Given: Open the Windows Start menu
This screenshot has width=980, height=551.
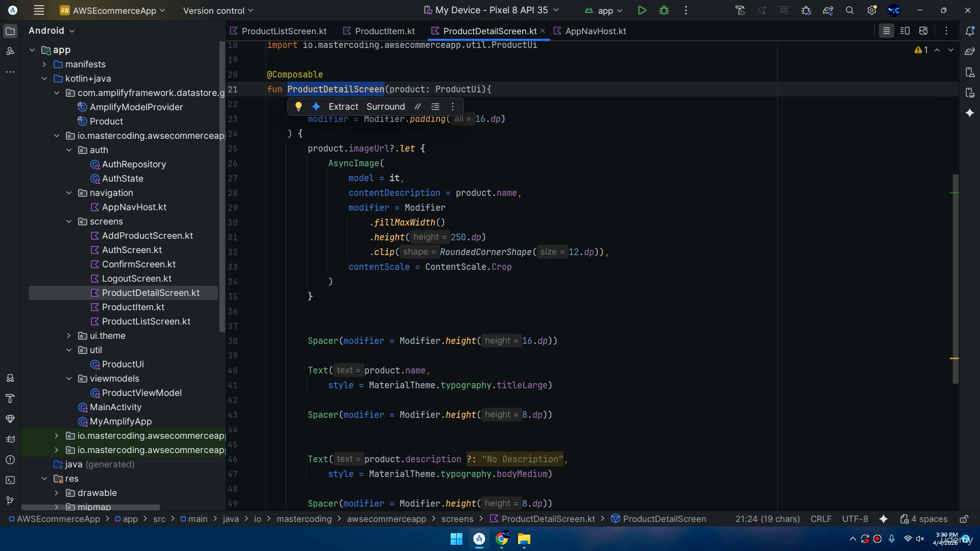Looking at the screenshot, I should coord(456,539).
